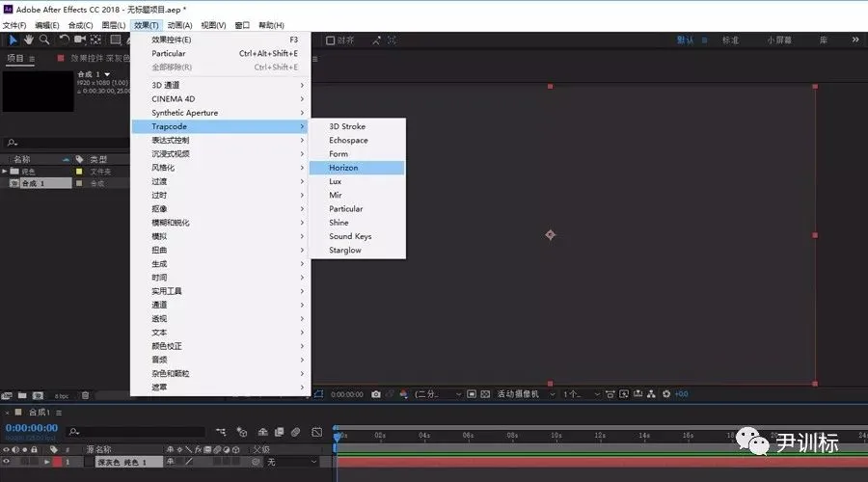Viewport: 868px width, 482px height.
Task: Click the 8 bpc color depth button
Action: point(62,395)
